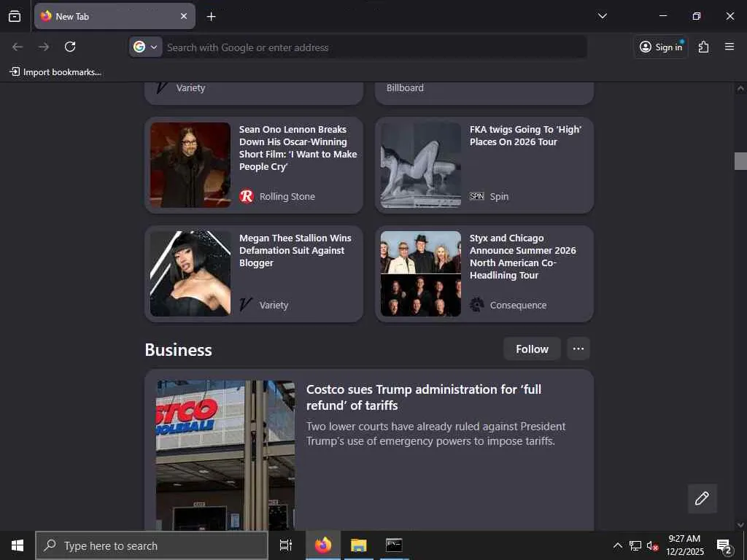Viewport: 747px width, 560px height.
Task: Open the Megan Thee Stallion defamation article
Action: [295, 251]
